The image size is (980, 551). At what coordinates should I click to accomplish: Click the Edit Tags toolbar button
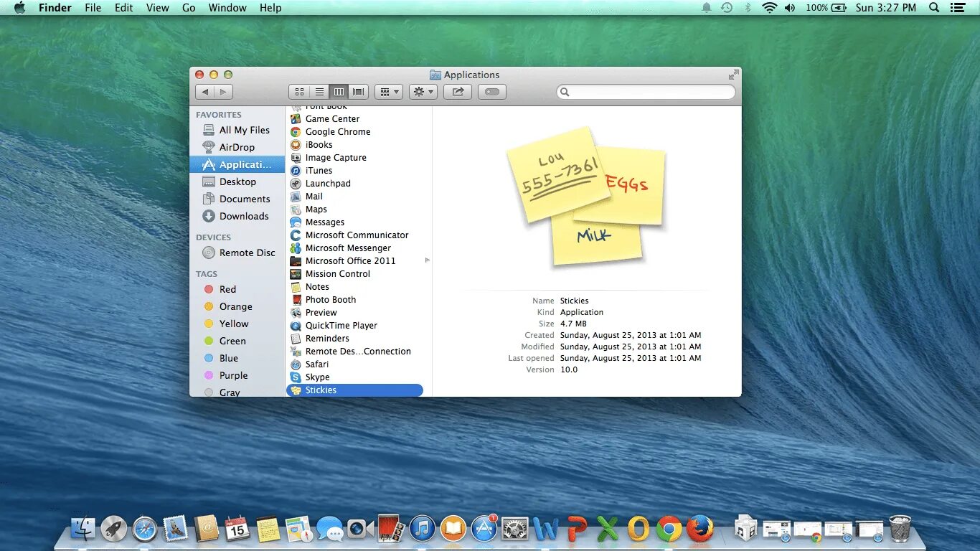click(492, 91)
